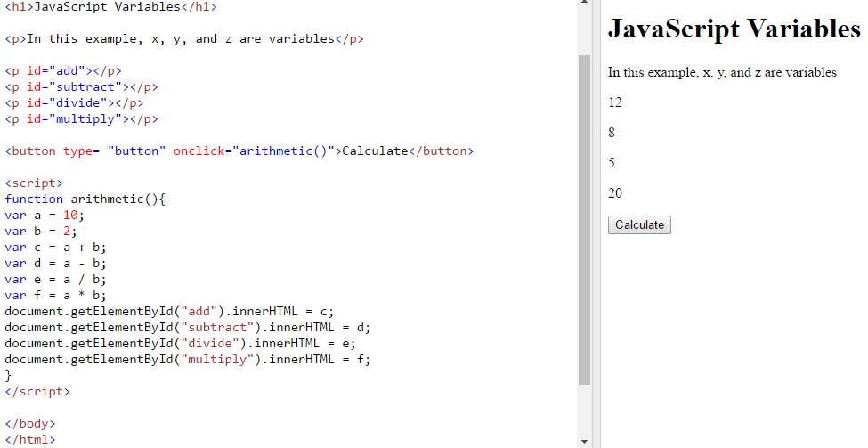Click the code line <p id="add"></p>
Screen dimensions: 868x448
[x=63, y=71]
